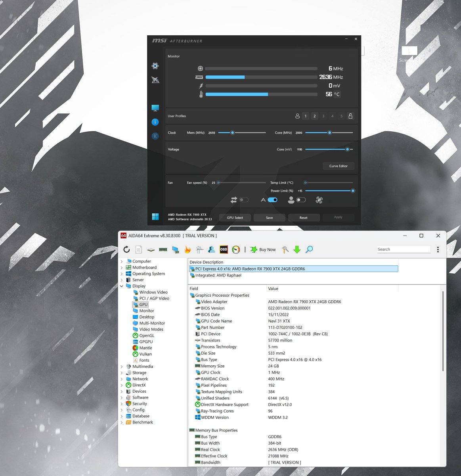The height and width of the screenshot is (476, 461).
Task: Open the AIDA64 SensorPanel gauge icon
Action: coord(236,250)
